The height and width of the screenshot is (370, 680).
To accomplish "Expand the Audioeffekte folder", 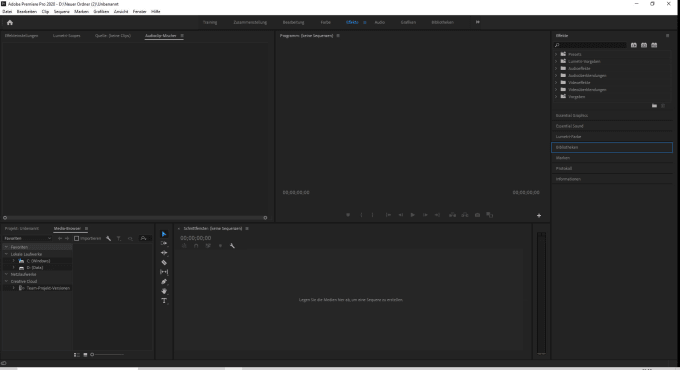I will (556, 69).
